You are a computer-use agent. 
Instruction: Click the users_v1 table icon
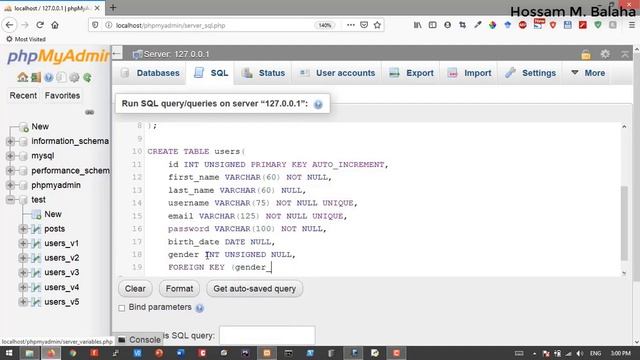36,244
